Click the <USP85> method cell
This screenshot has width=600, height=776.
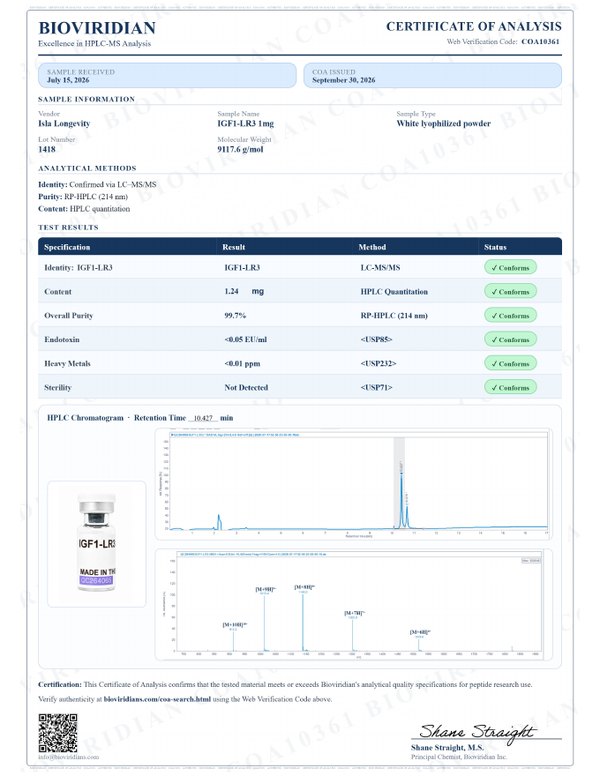tap(376, 340)
